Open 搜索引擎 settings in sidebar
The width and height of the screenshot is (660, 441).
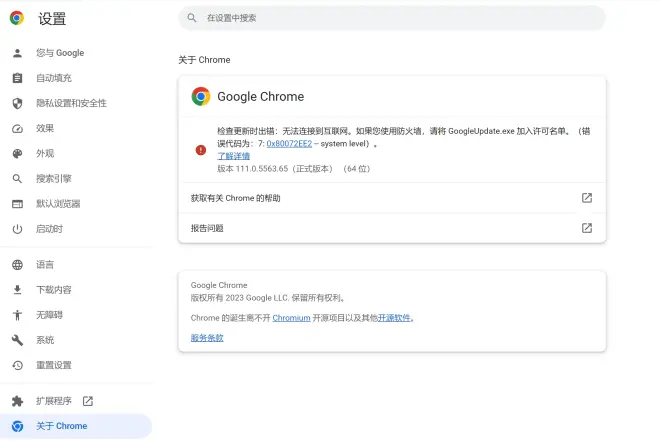click(x=53, y=179)
